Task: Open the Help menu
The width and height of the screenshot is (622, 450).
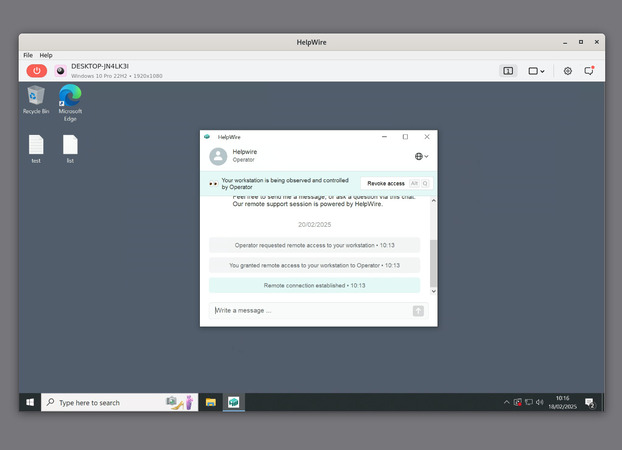Action: coord(46,55)
